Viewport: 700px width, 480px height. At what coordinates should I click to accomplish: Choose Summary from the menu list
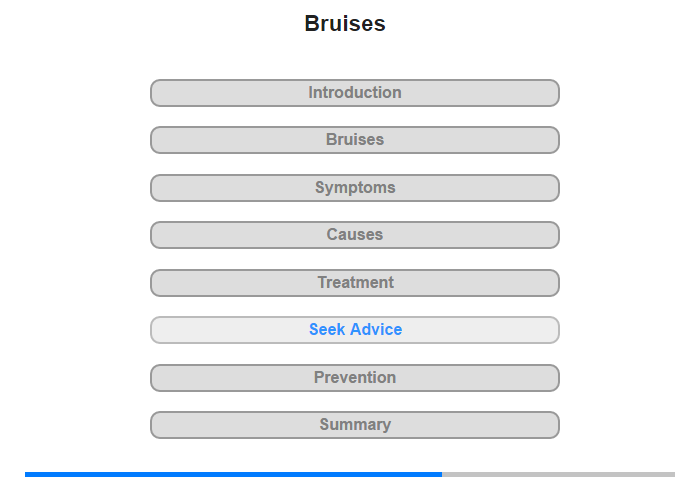(x=355, y=425)
